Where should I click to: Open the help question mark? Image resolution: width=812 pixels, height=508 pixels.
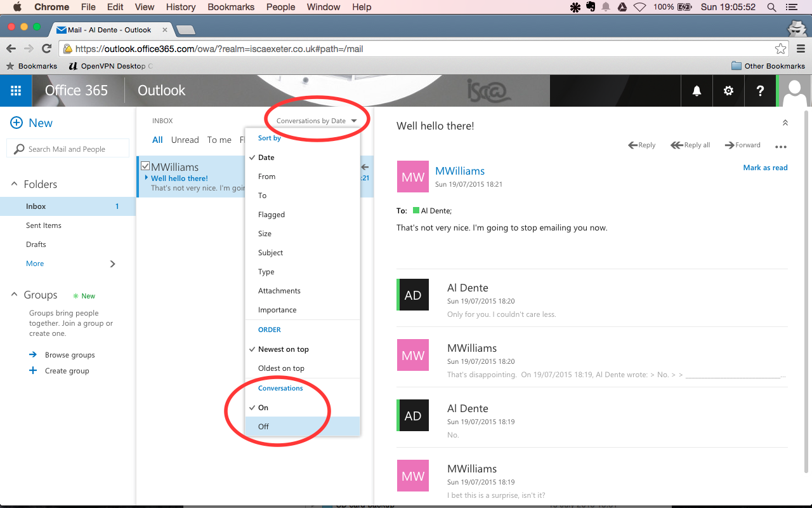760,91
